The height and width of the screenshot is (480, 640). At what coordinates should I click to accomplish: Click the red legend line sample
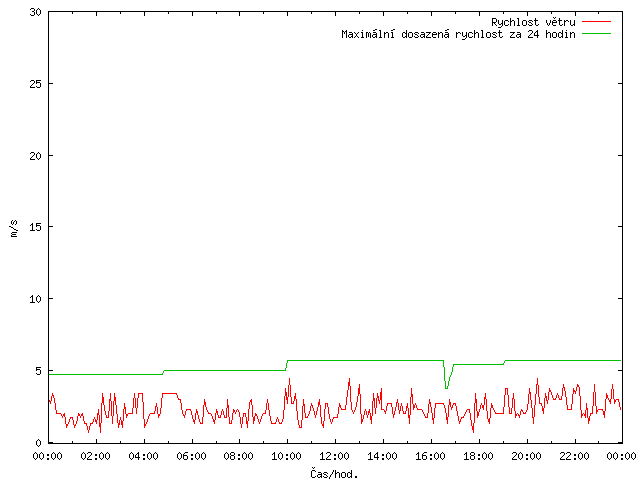pos(596,21)
